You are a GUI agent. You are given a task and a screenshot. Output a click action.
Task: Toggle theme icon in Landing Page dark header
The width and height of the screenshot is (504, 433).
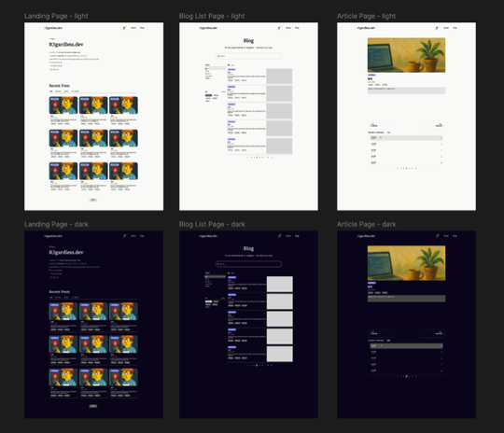point(124,236)
